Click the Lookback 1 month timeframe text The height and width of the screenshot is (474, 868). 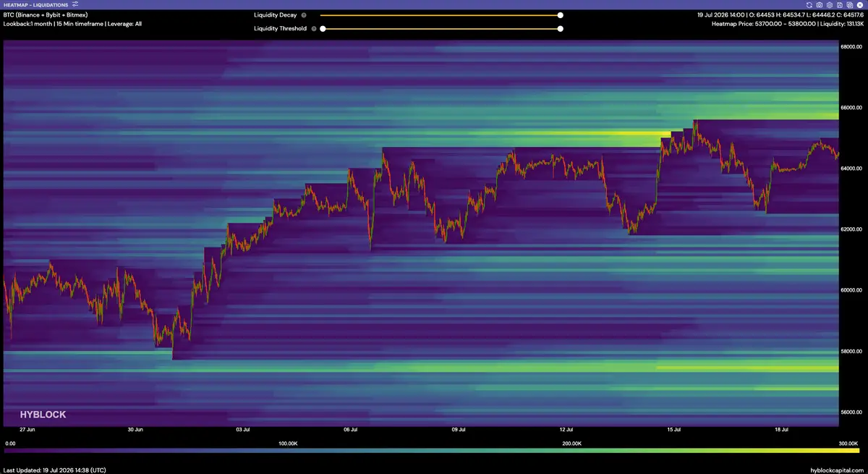pyautogui.click(x=72, y=24)
